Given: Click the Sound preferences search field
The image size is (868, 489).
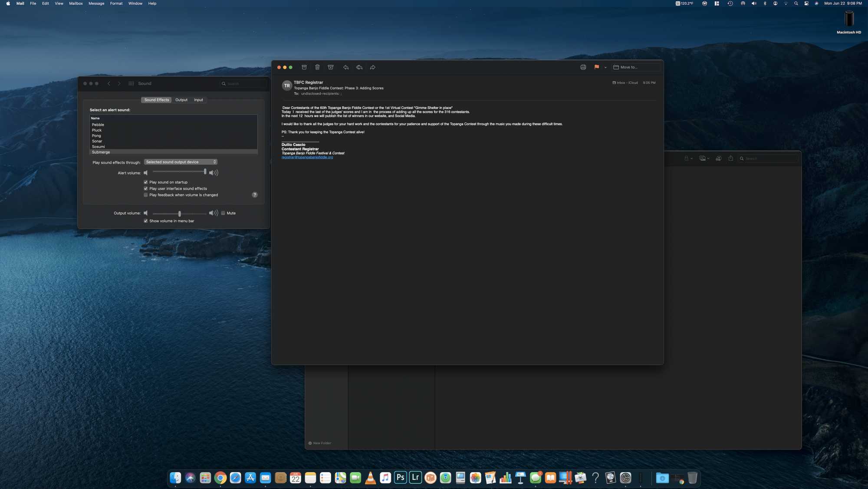Looking at the screenshot, I should (243, 83).
